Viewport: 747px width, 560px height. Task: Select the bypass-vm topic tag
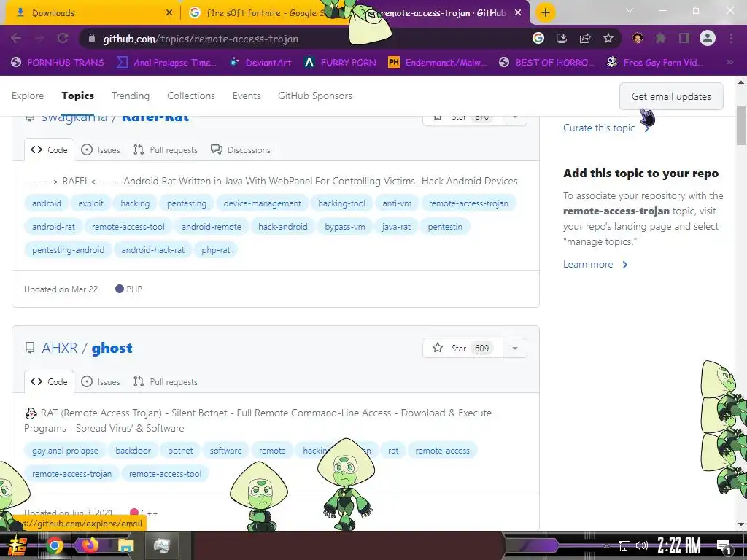click(x=345, y=227)
